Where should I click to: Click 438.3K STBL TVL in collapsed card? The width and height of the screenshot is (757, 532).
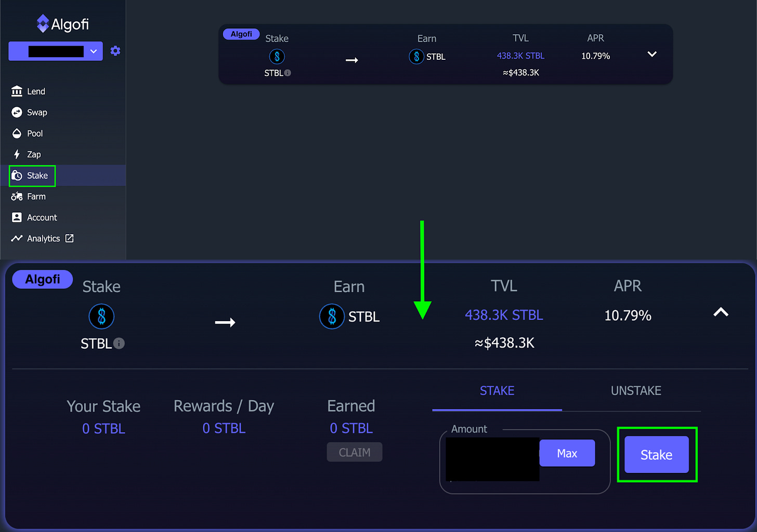(x=520, y=56)
